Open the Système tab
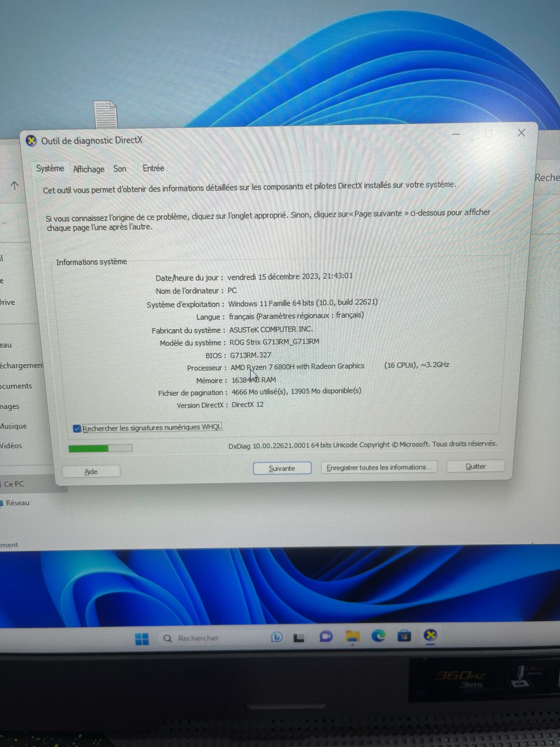Viewport: 560px width, 747px height. coord(50,168)
